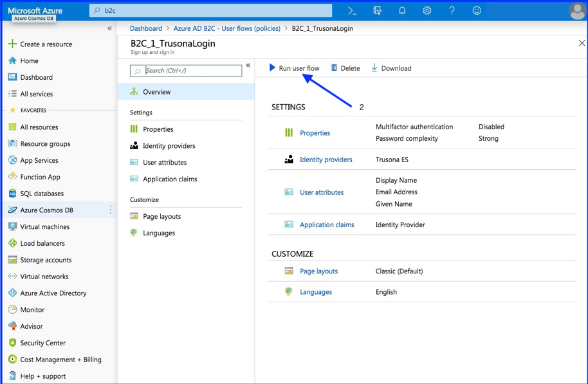Click the Monitor gauge icon

12,309
